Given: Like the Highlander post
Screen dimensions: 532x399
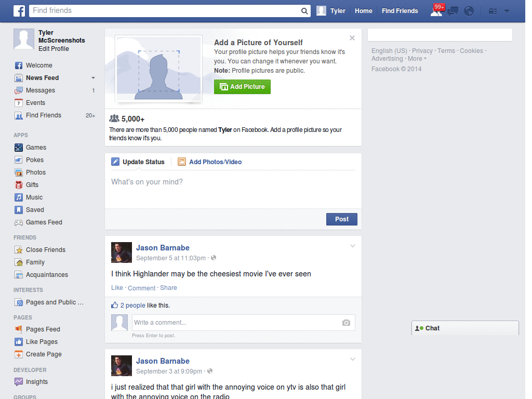Looking at the screenshot, I should click(x=117, y=288).
